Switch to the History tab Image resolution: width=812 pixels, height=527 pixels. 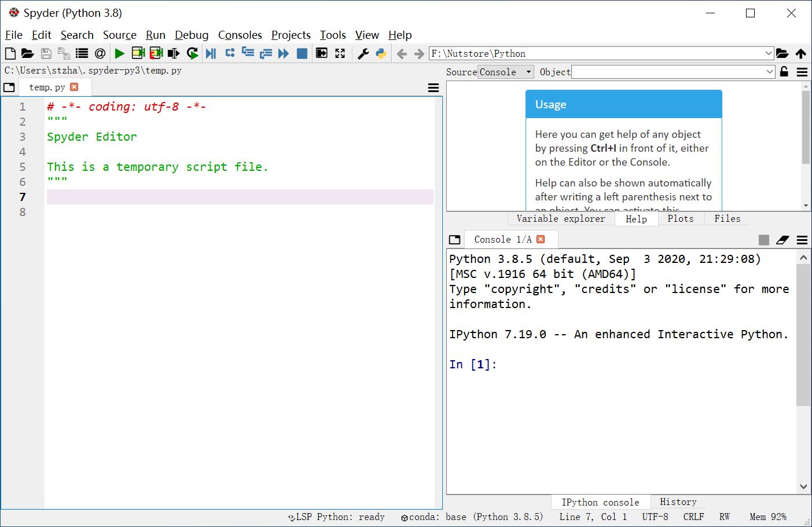coord(678,502)
